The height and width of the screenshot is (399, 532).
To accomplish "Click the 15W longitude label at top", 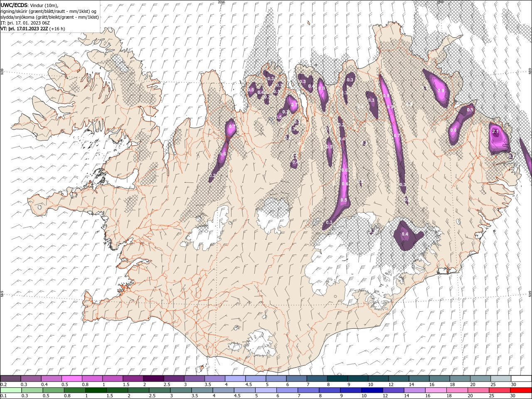I will coord(440,2).
